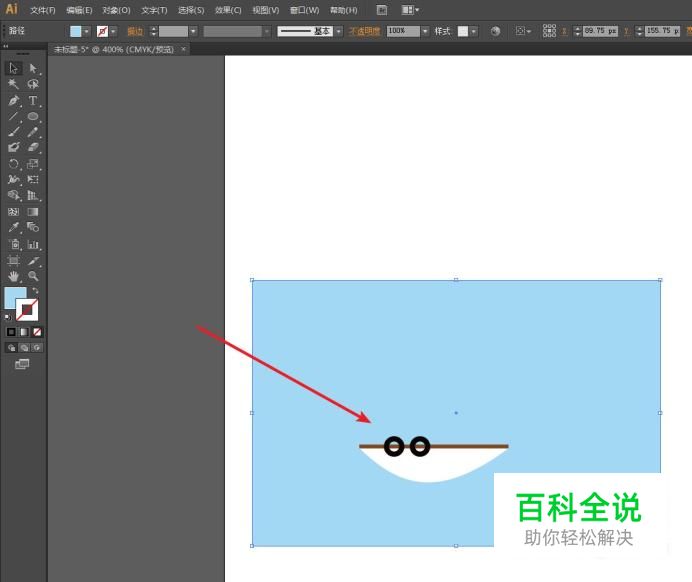
Task: Select the Blend tool
Action: click(33, 227)
